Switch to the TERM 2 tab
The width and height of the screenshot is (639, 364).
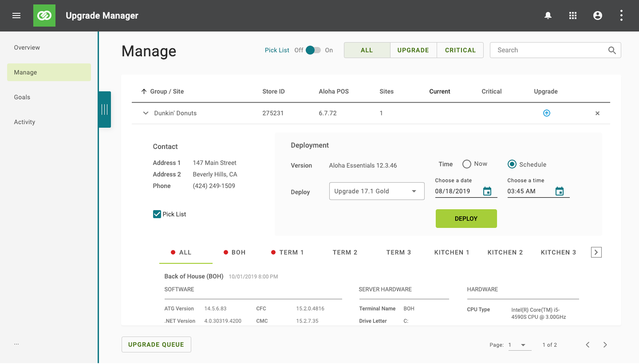click(345, 253)
